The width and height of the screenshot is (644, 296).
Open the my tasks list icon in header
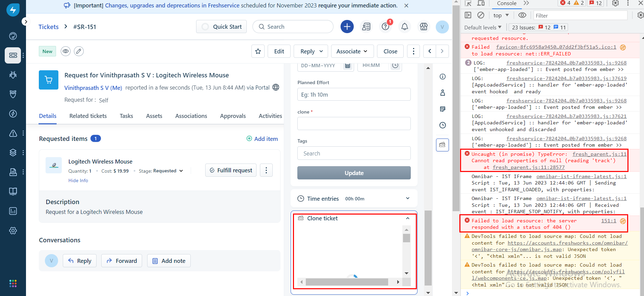(x=366, y=26)
